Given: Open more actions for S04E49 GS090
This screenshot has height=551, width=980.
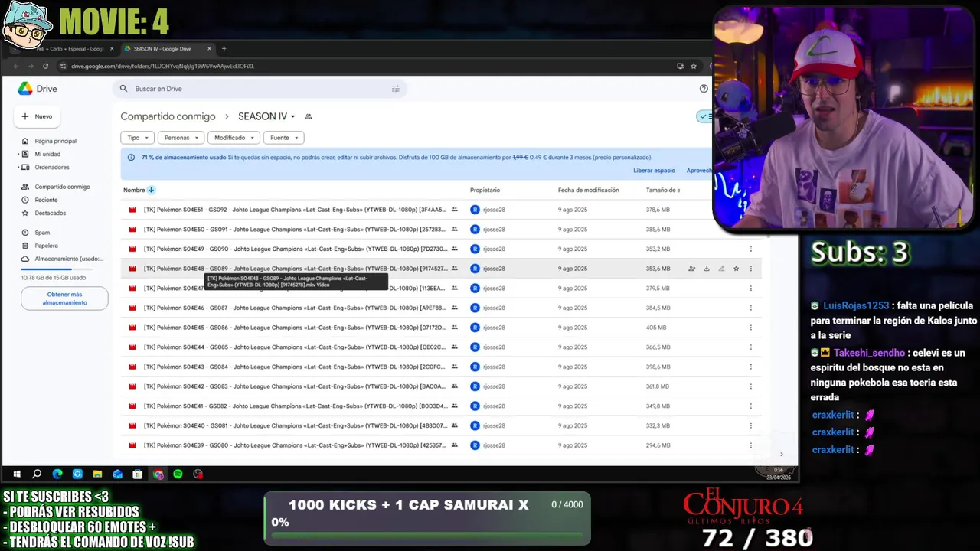Looking at the screenshot, I should [x=750, y=249].
